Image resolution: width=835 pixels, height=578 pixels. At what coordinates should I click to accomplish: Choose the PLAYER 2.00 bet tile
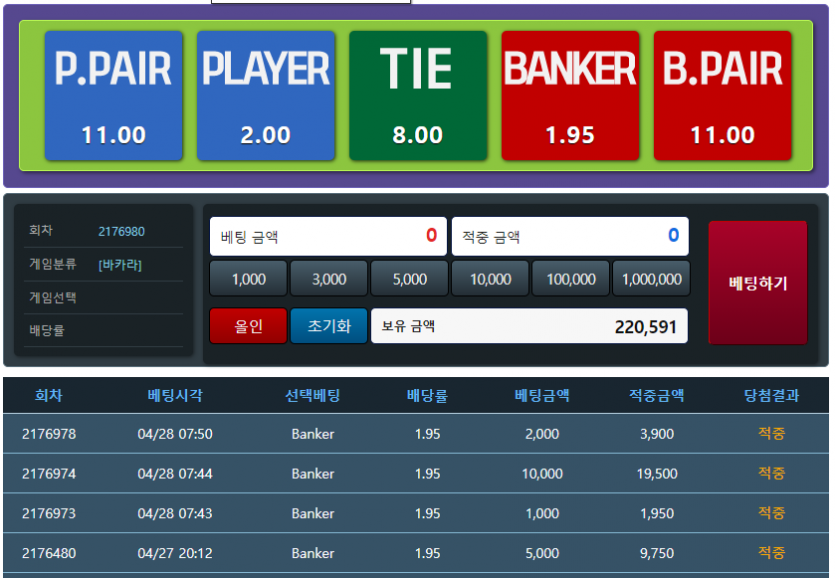point(266,96)
